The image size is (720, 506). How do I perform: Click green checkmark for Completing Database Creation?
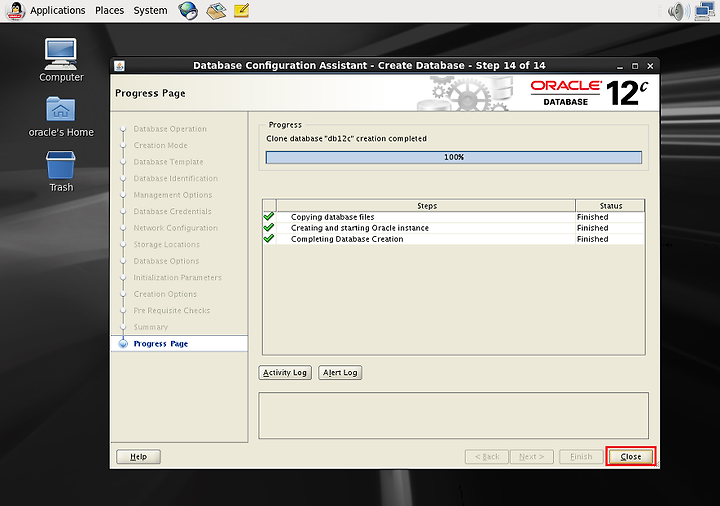[x=269, y=238]
